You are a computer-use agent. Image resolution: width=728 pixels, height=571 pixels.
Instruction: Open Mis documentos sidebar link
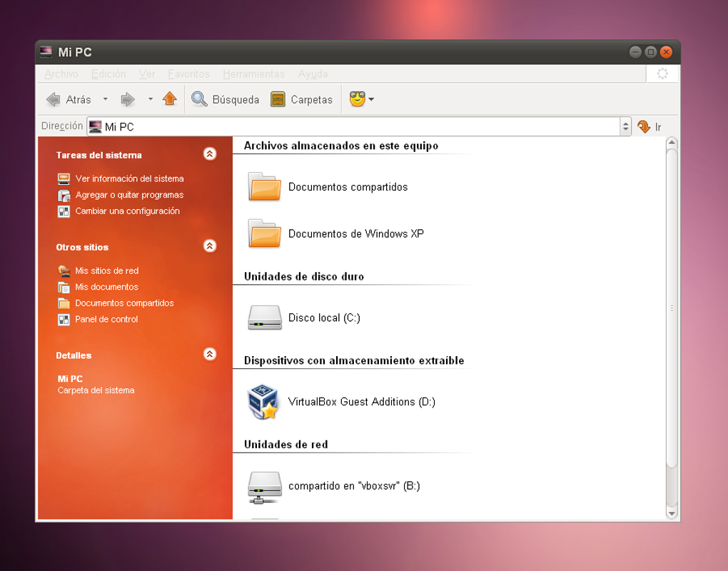point(107,287)
